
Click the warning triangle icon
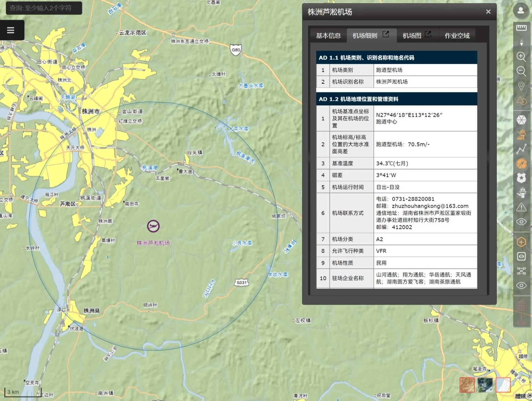coord(521,207)
